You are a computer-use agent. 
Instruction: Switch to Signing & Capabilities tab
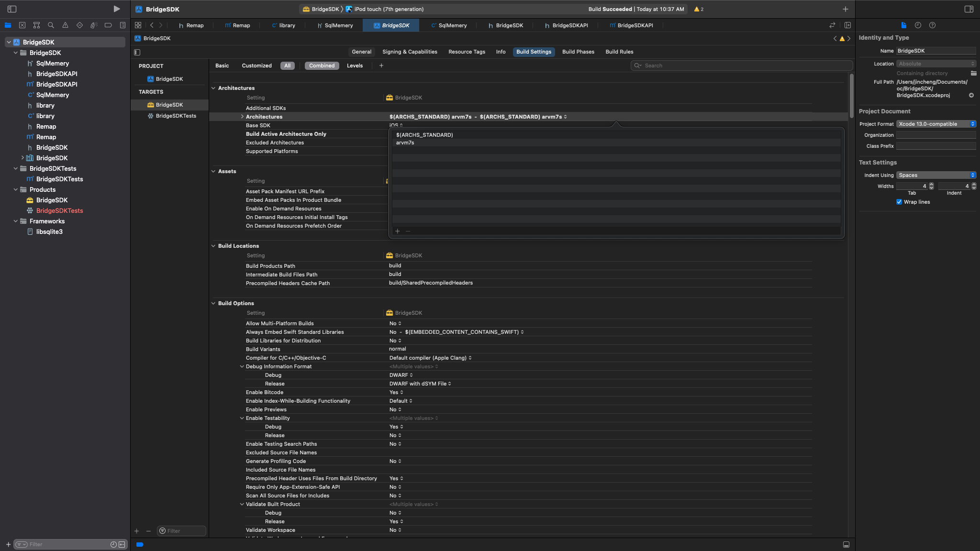point(410,52)
